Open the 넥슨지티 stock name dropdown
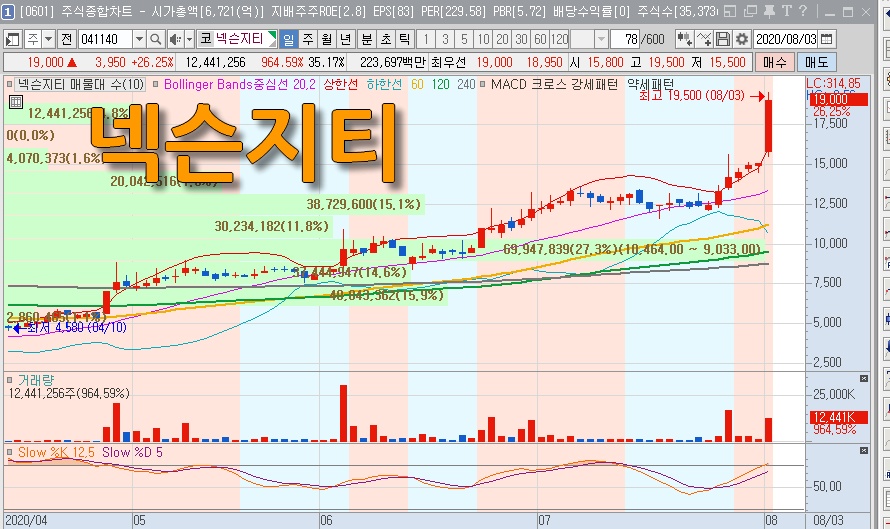890x529 pixels. [x=272, y=39]
